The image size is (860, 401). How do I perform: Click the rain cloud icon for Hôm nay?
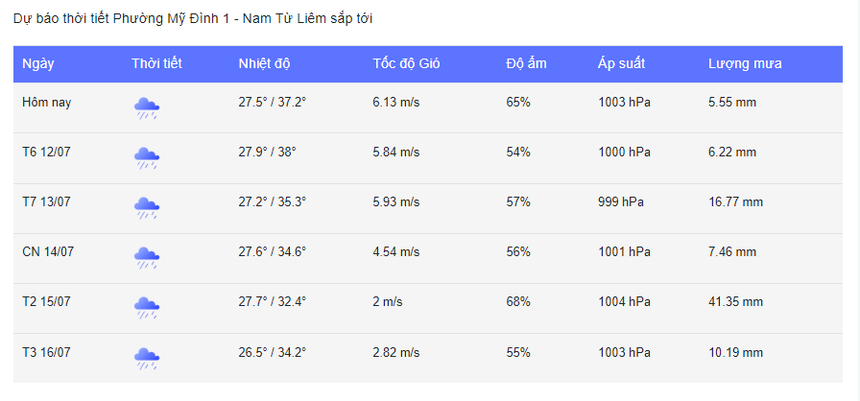[147, 107]
